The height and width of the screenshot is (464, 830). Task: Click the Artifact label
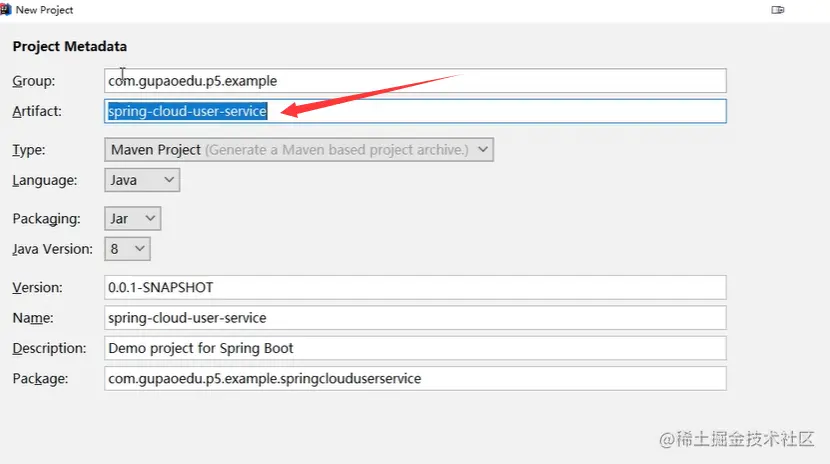click(x=37, y=111)
